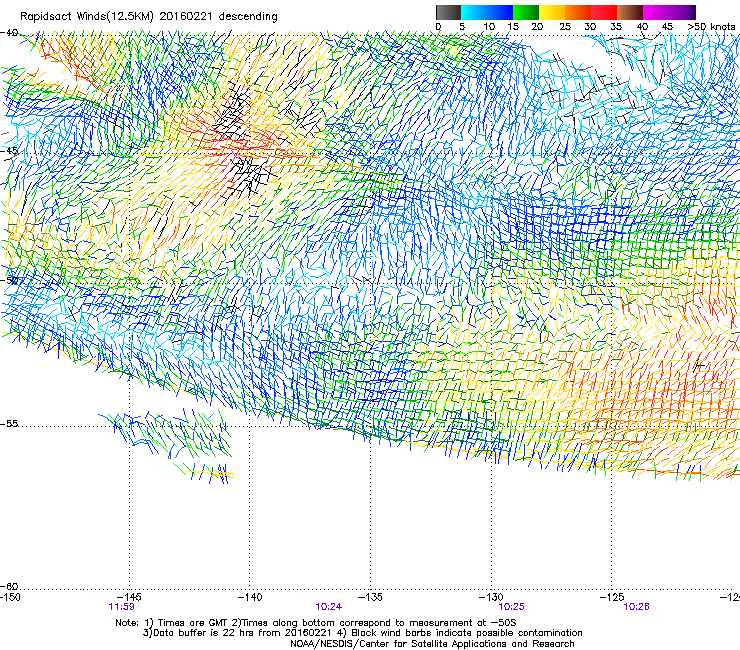The width and height of the screenshot is (740, 650).
Task: Click the magenta 40-45 knots legend swatch
Action: click(x=656, y=12)
